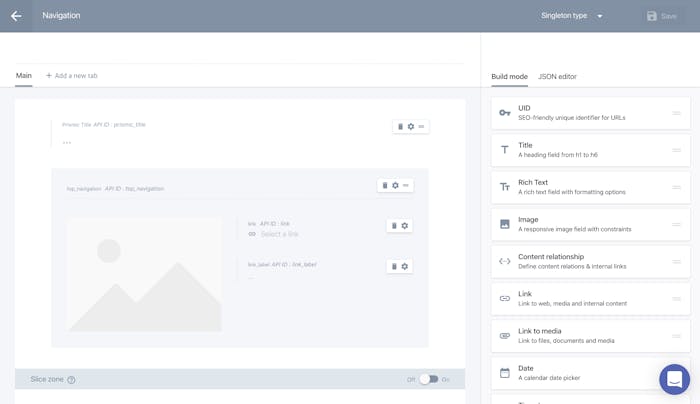Switch to JSON editor tab
The width and height of the screenshot is (700, 404).
pyautogui.click(x=557, y=76)
